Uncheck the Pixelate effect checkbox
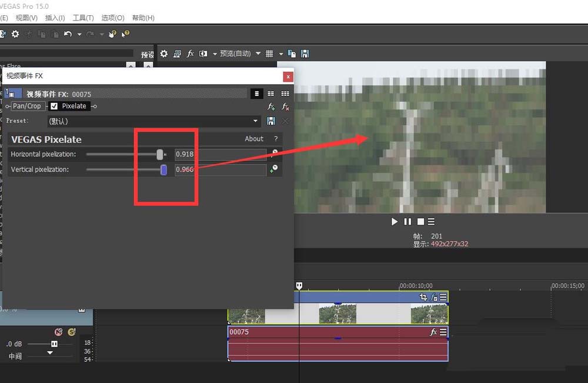 coord(54,106)
